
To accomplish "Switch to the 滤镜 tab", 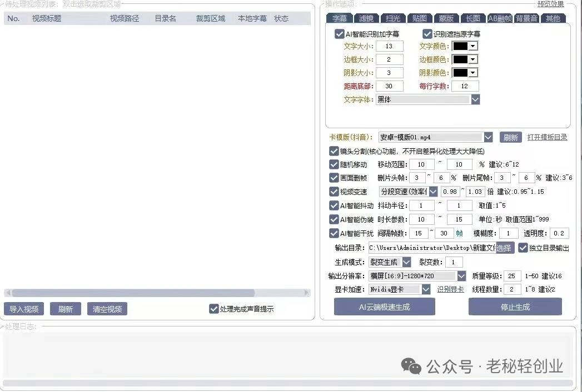I will click(366, 18).
